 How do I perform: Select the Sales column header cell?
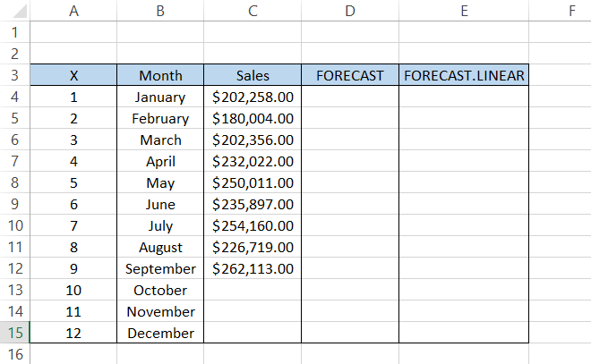coord(253,75)
